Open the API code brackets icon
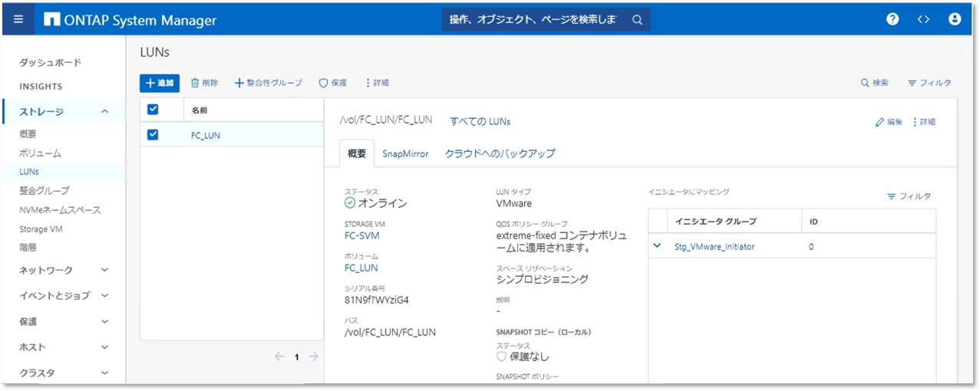 (x=923, y=20)
